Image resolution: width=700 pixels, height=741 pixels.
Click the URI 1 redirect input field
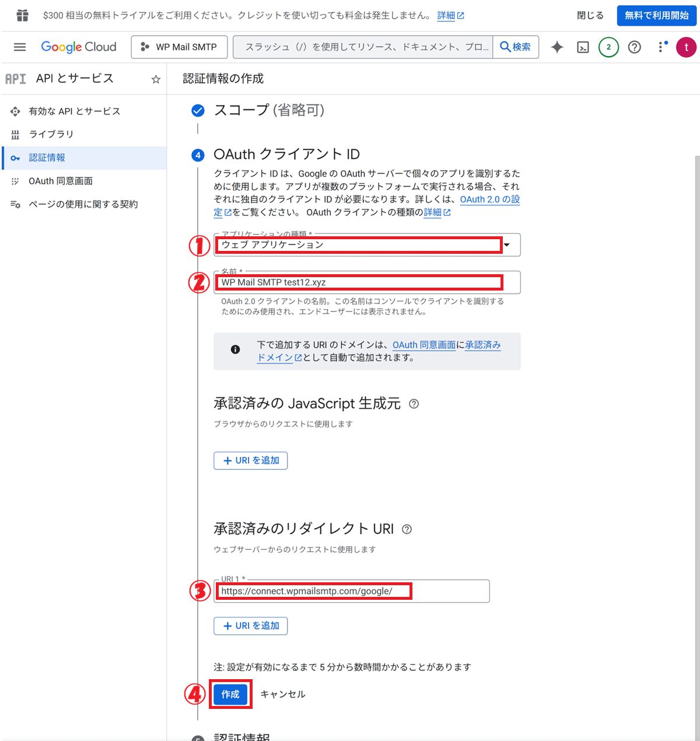351,591
